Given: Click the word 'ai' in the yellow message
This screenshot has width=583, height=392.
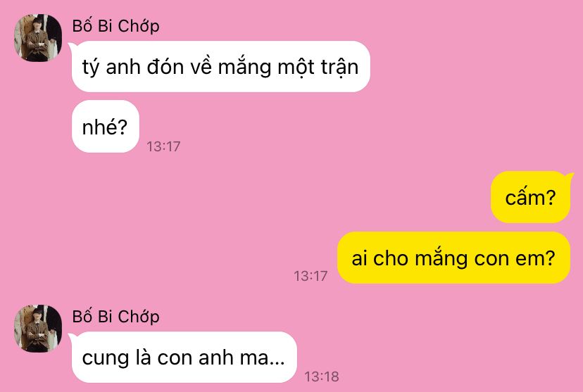Looking at the screenshot, I should click(359, 258).
